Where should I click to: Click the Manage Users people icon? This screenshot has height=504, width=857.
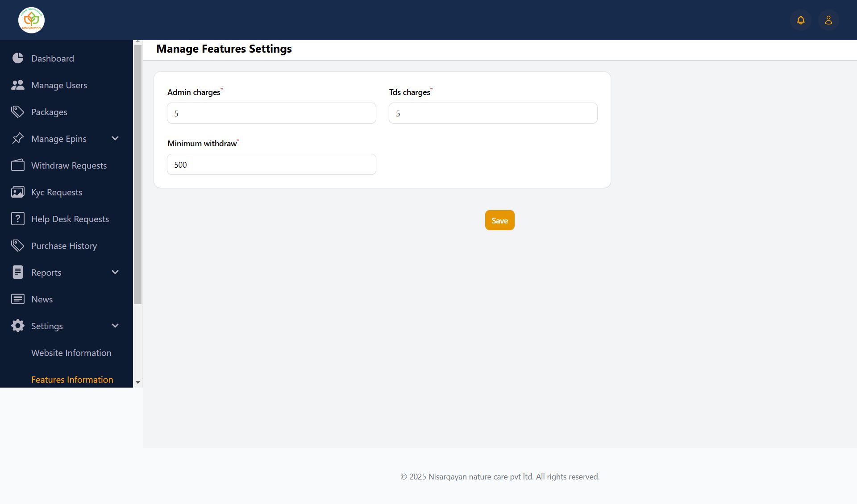[x=18, y=85]
